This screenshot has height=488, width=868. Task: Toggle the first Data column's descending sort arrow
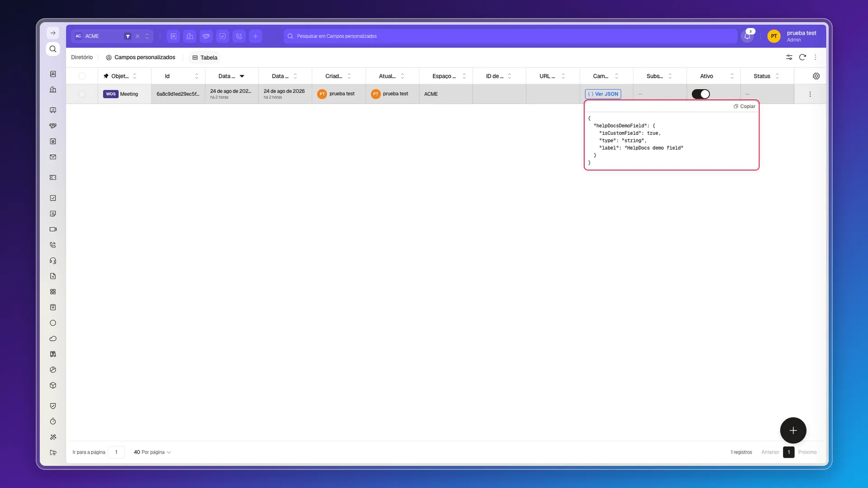click(x=242, y=76)
